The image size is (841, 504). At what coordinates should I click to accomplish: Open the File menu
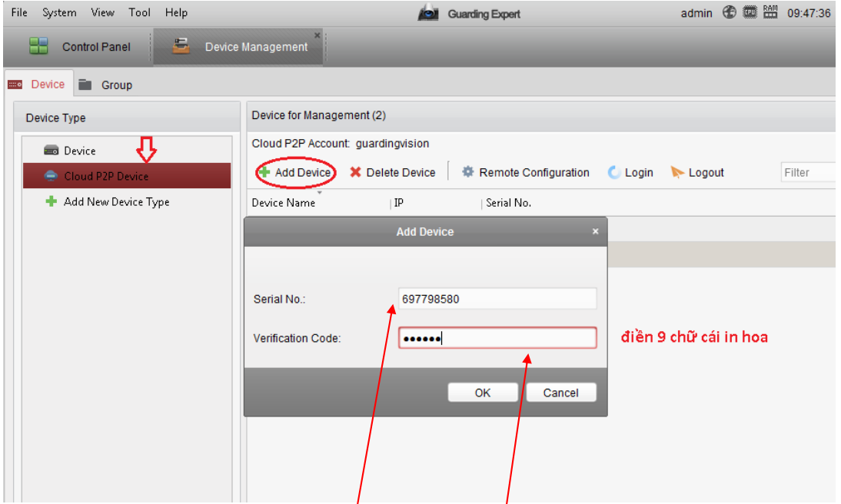coord(18,12)
